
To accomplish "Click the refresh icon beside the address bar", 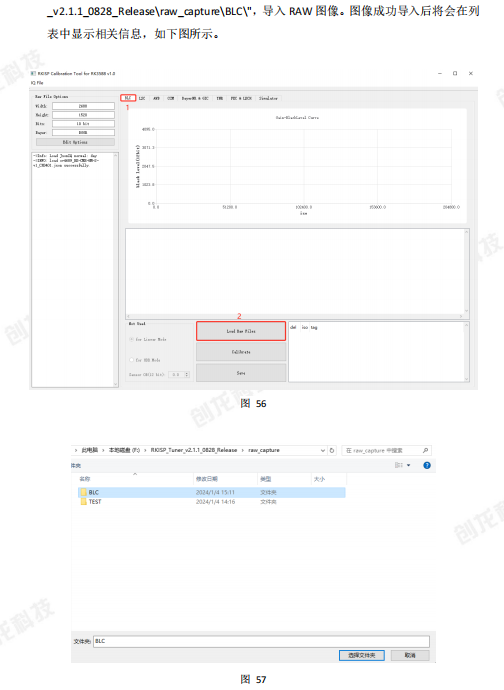I will [x=332, y=450].
